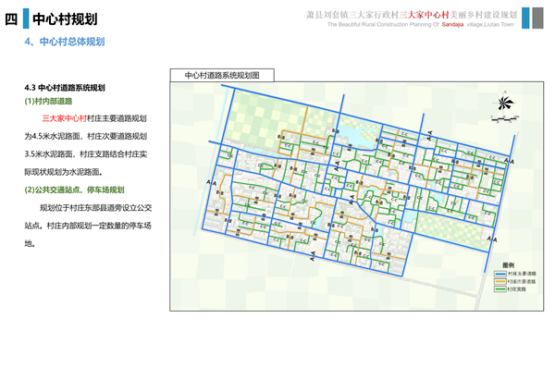Click the gray block beside header title
Image resolution: width=555 pixels, height=392 pixels.
click(524, 18)
